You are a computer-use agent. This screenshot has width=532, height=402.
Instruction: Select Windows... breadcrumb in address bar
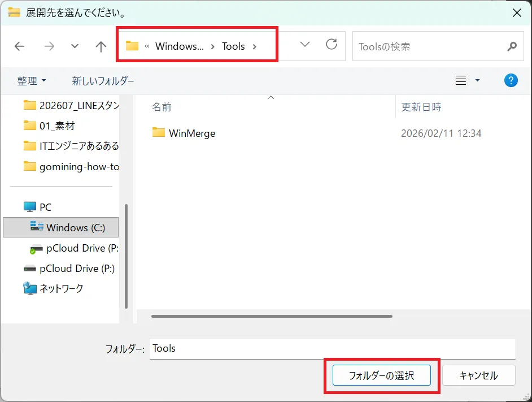pos(180,46)
